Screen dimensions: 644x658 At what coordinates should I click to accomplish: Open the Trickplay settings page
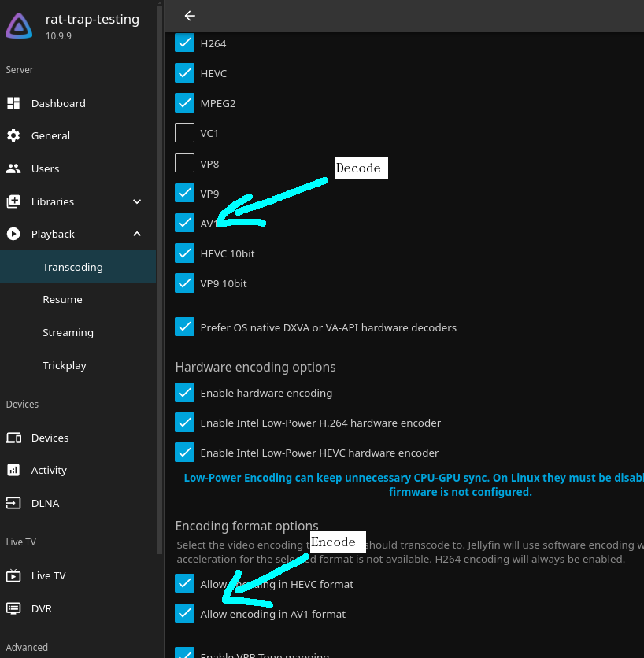(x=65, y=365)
